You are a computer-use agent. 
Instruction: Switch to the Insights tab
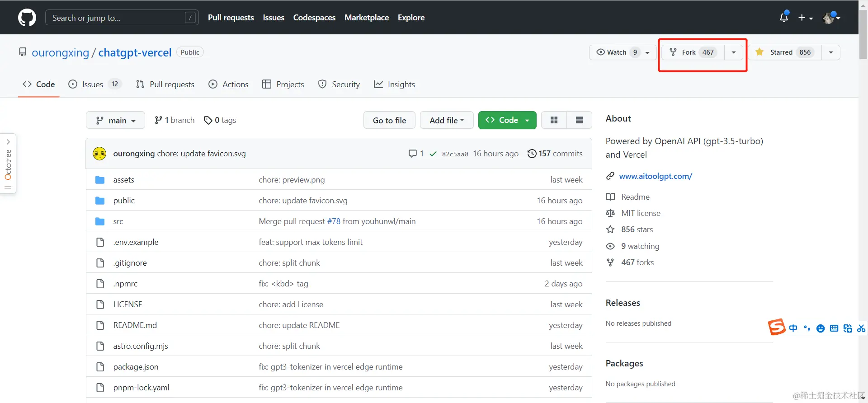(x=394, y=84)
